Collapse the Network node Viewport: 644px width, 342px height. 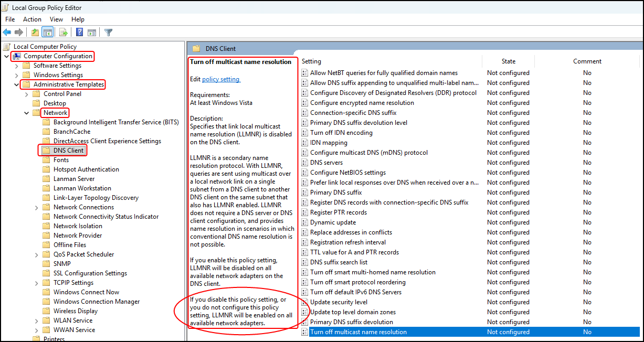[x=26, y=113]
